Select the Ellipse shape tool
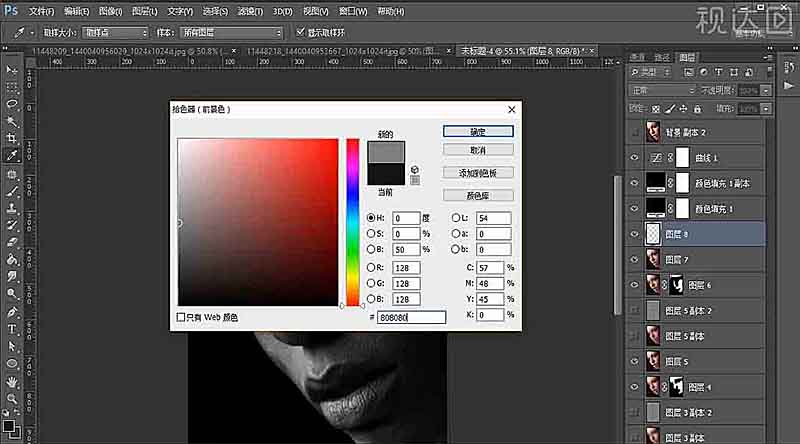Image resolution: width=800 pixels, height=444 pixels. [x=12, y=364]
